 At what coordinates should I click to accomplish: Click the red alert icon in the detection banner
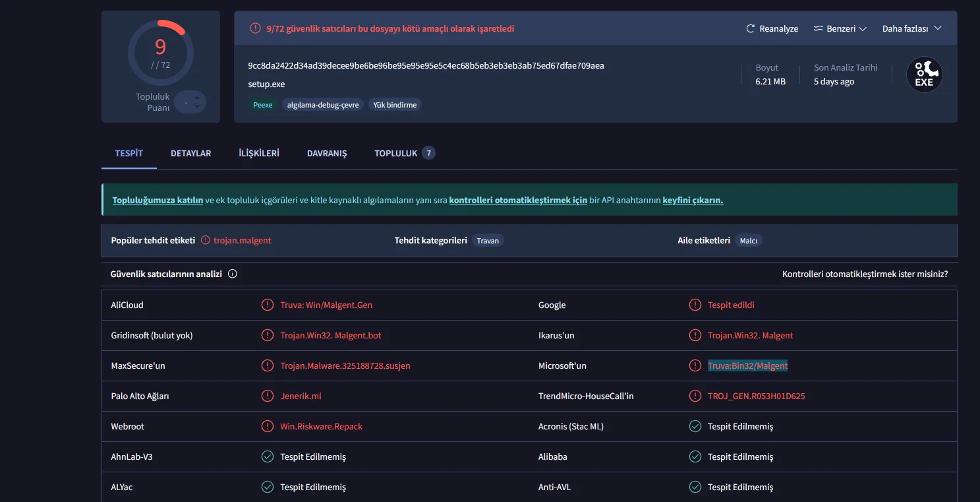tap(255, 28)
